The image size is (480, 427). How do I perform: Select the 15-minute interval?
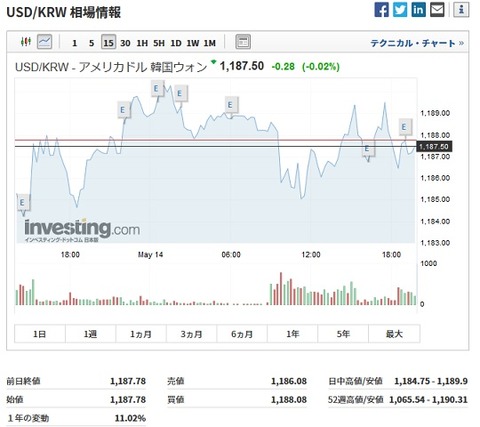coord(108,43)
